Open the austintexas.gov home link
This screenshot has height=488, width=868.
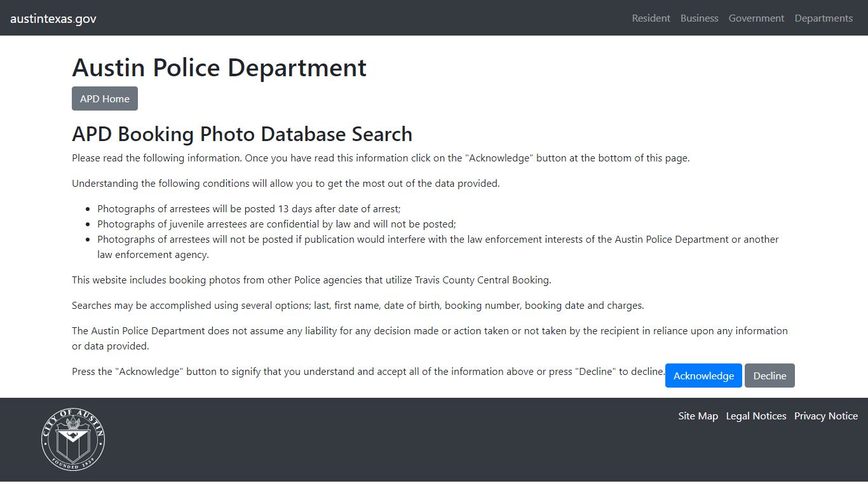tap(53, 18)
